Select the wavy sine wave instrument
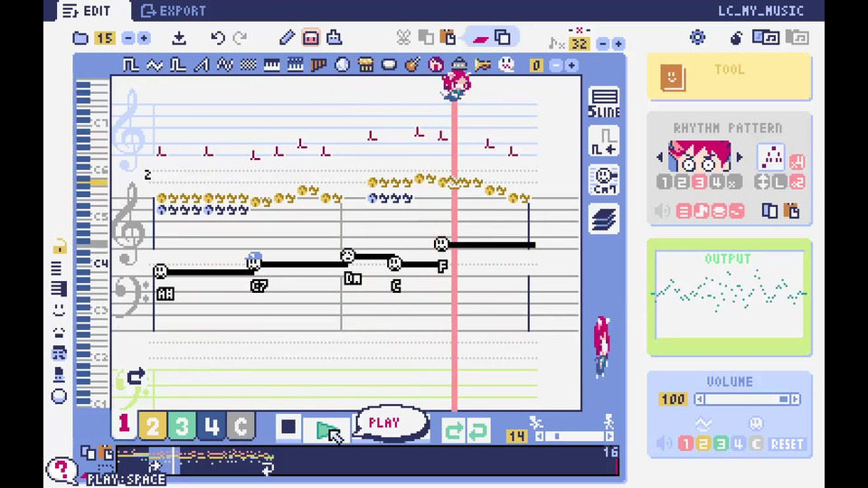This screenshot has width=868, height=488. click(x=155, y=65)
